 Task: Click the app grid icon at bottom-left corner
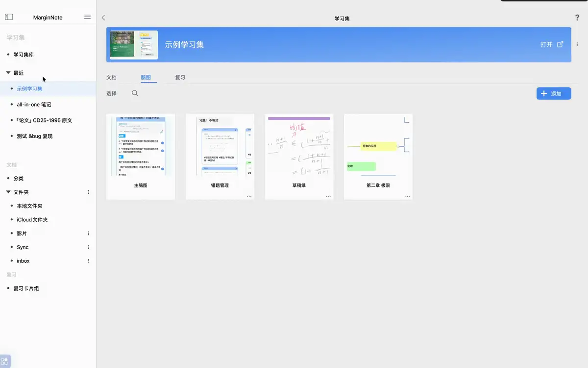[x=5, y=362]
